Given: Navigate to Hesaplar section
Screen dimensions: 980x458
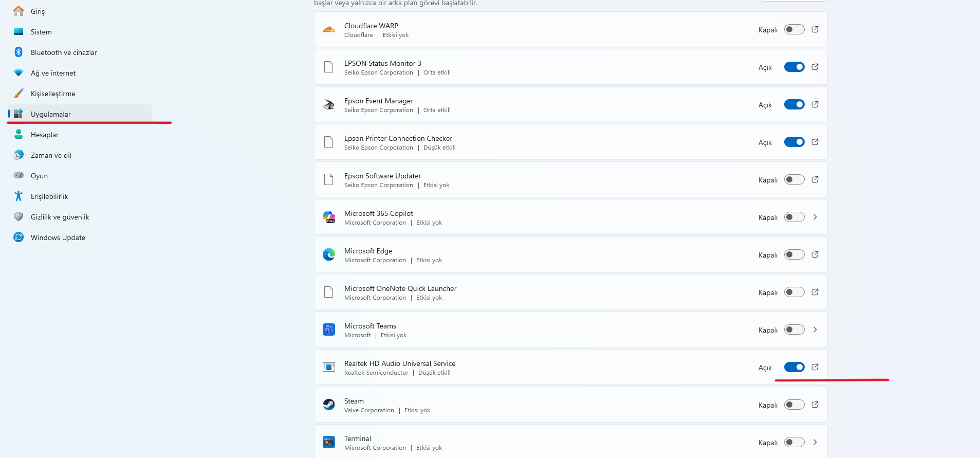Looking at the screenshot, I should tap(80, 135).
